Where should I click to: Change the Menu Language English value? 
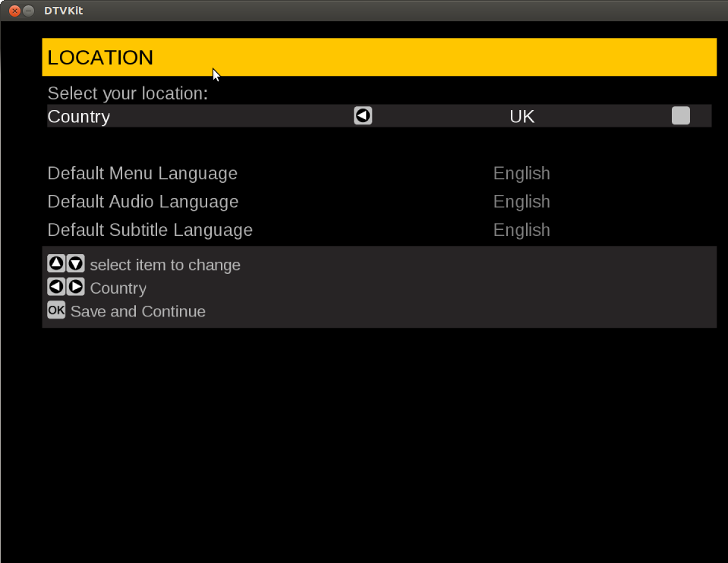pos(522,174)
